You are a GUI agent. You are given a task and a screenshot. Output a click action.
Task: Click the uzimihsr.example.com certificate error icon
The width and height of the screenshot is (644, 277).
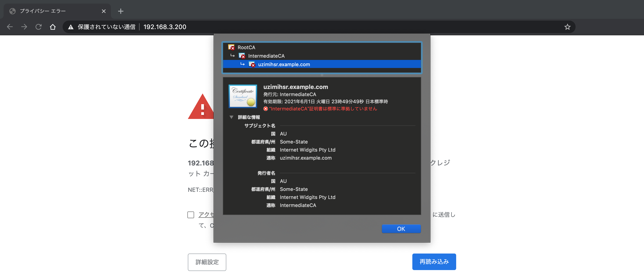click(x=252, y=64)
